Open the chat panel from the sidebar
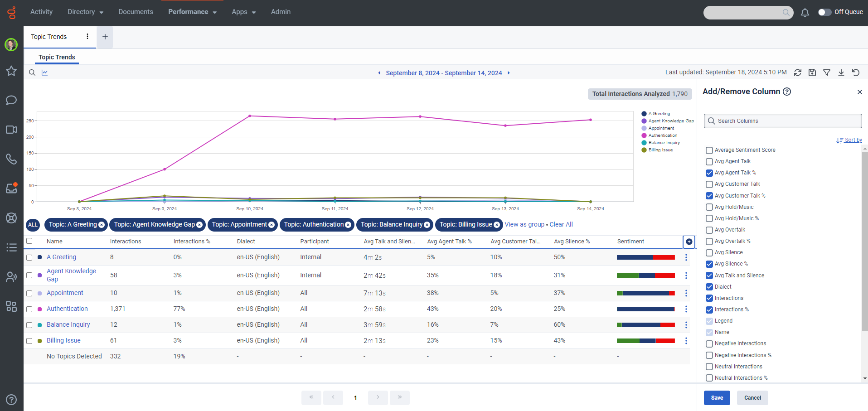The height and width of the screenshot is (411, 868). (x=11, y=100)
